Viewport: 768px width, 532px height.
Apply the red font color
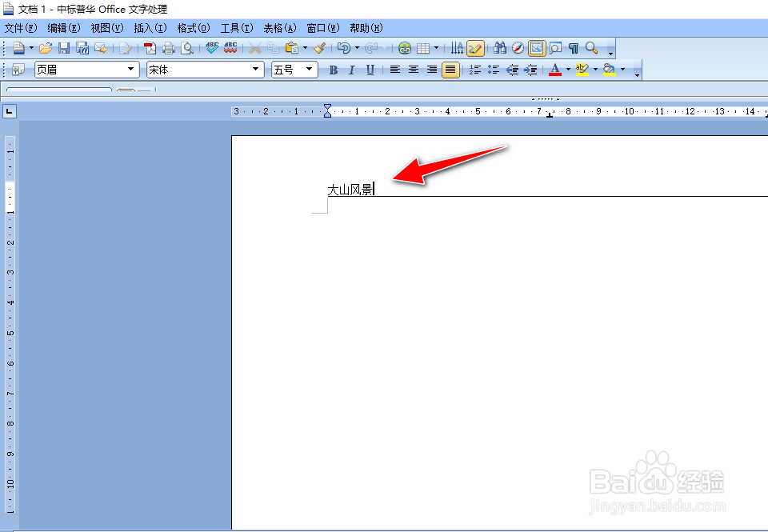pos(555,70)
